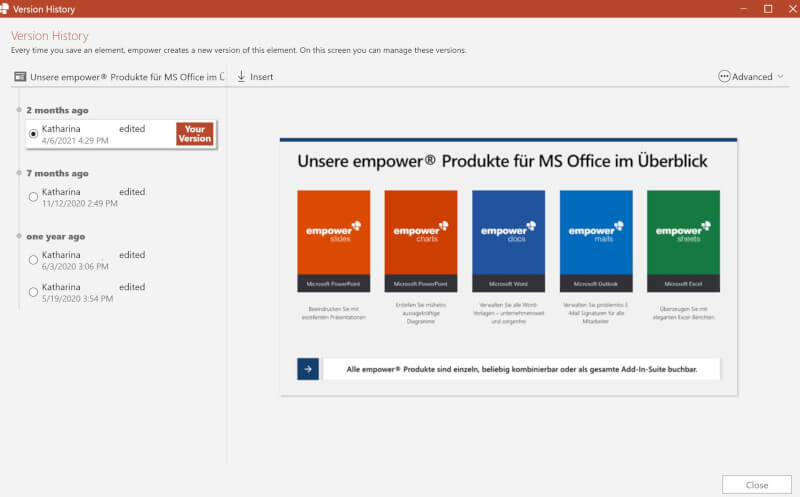Click the date text 11/12/2020 2:49 PM

point(80,204)
